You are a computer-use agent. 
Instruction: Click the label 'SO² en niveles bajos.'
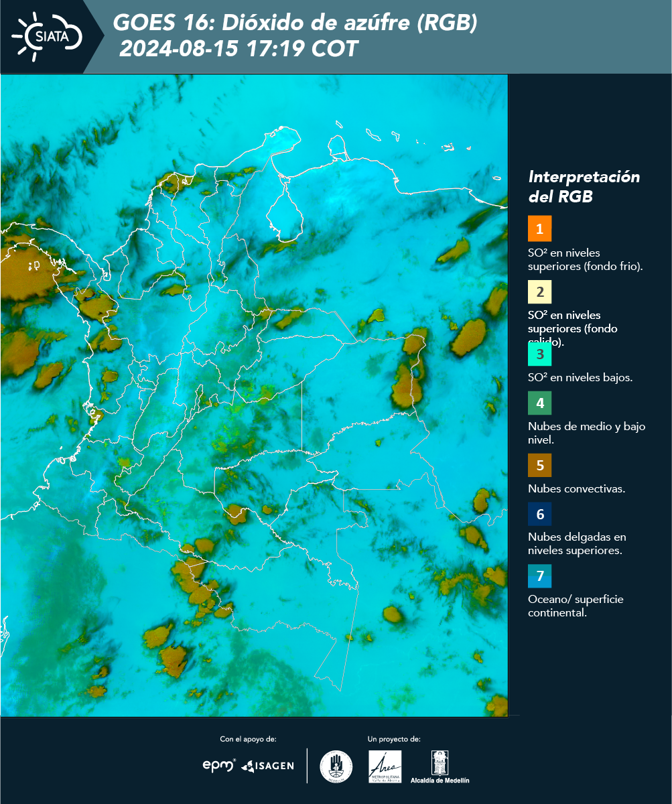coord(580,377)
